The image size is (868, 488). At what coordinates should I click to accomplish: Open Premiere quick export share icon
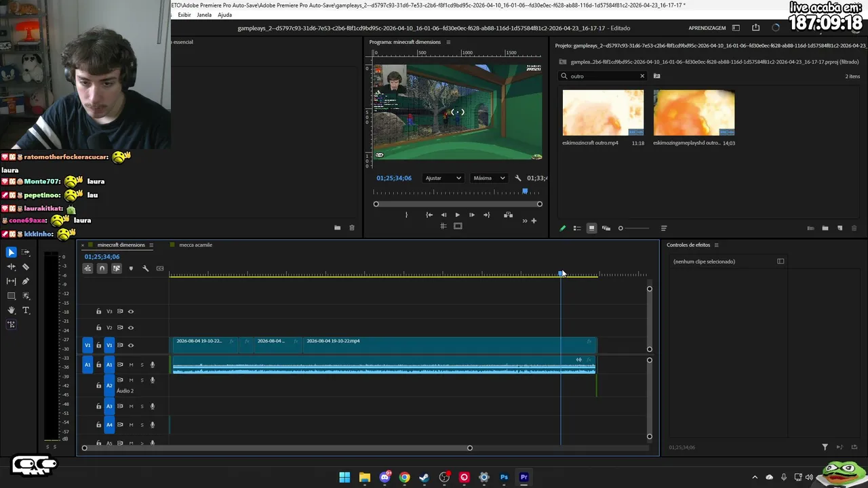click(755, 28)
